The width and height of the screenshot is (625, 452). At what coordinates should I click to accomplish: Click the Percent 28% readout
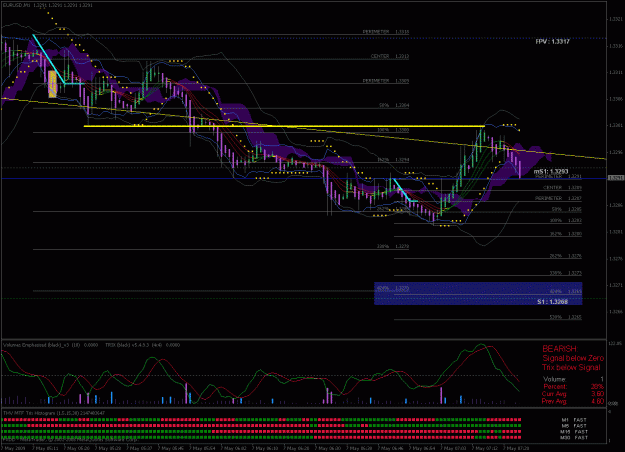click(x=573, y=387)
